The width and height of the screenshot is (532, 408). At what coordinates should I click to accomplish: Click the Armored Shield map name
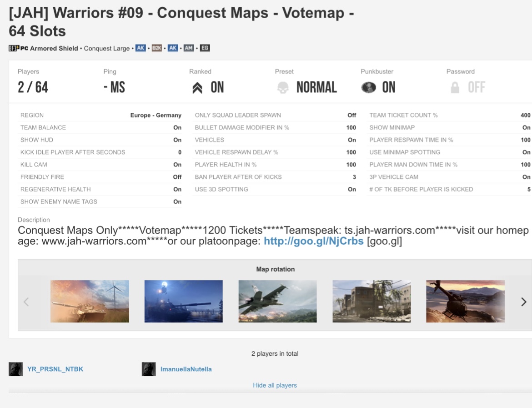[x=54, y=48]
